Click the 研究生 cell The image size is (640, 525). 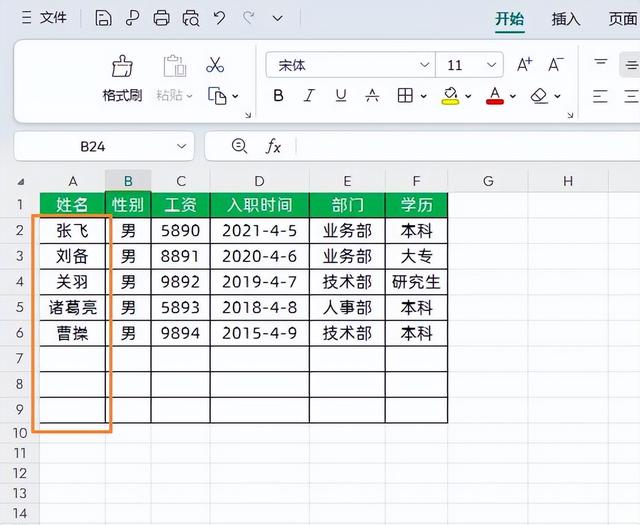tap(416, 282)
